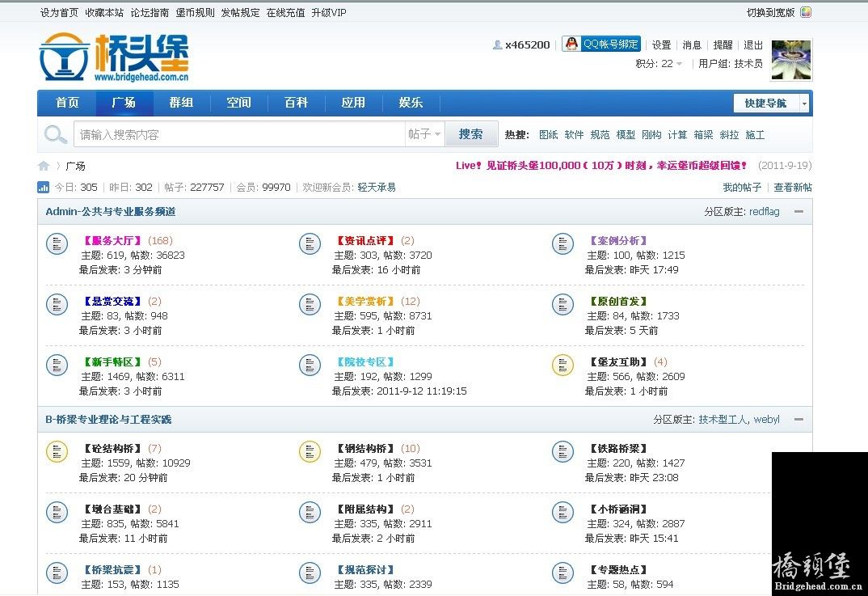
Task: Click forum icon beside 新手特区
Action: tap(57, 365)
